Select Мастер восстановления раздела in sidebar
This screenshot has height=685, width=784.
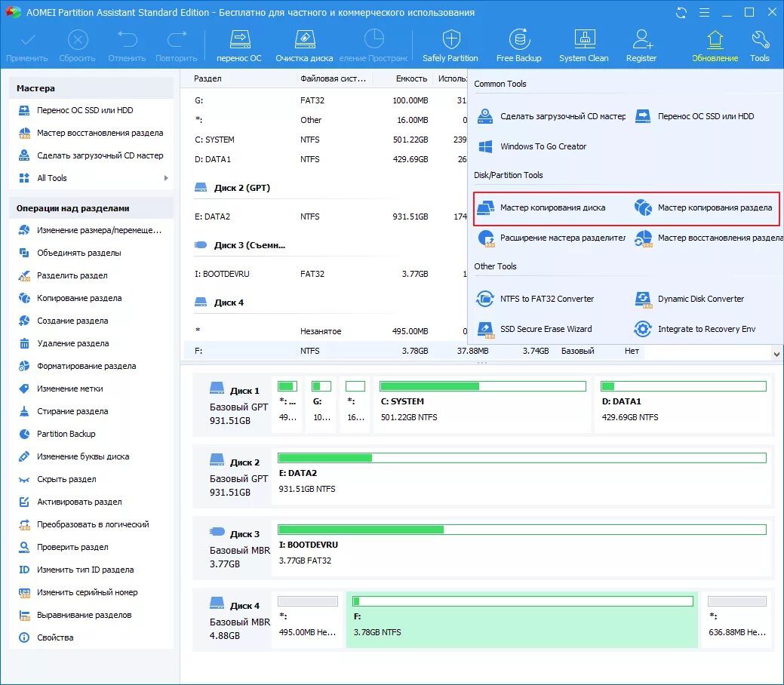coord(91,133)
